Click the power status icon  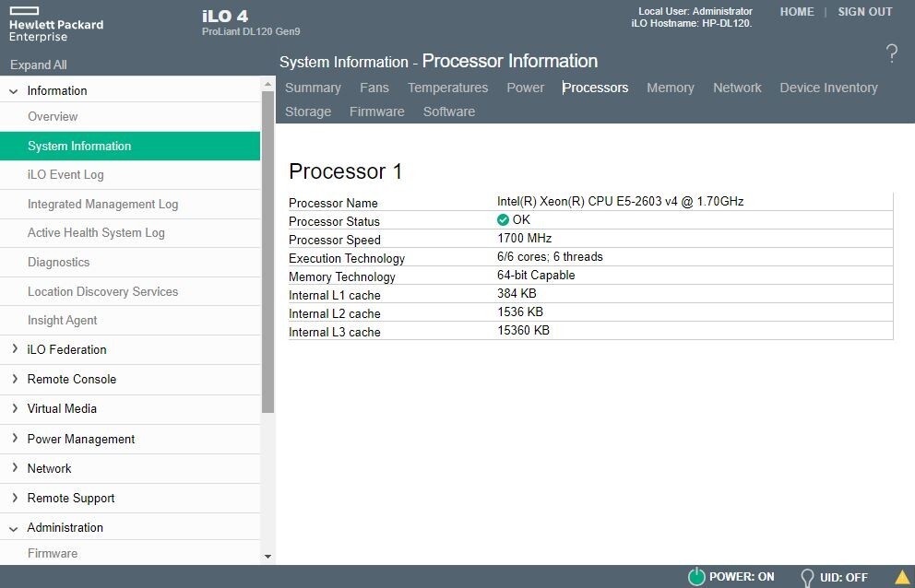tap(696, 576)
